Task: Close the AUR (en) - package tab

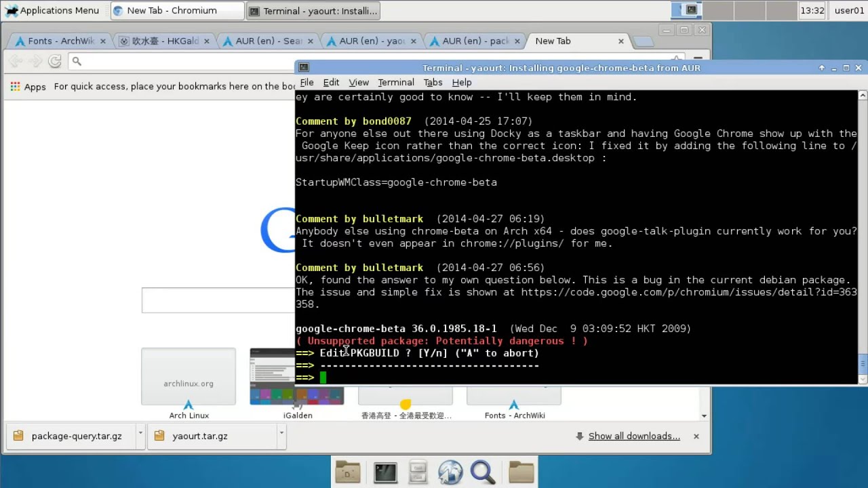Action: 517,41
